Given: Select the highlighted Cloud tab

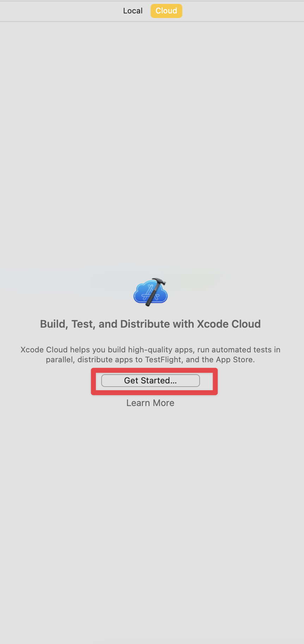Looking at the screenshot, I should tap(166, 11).
